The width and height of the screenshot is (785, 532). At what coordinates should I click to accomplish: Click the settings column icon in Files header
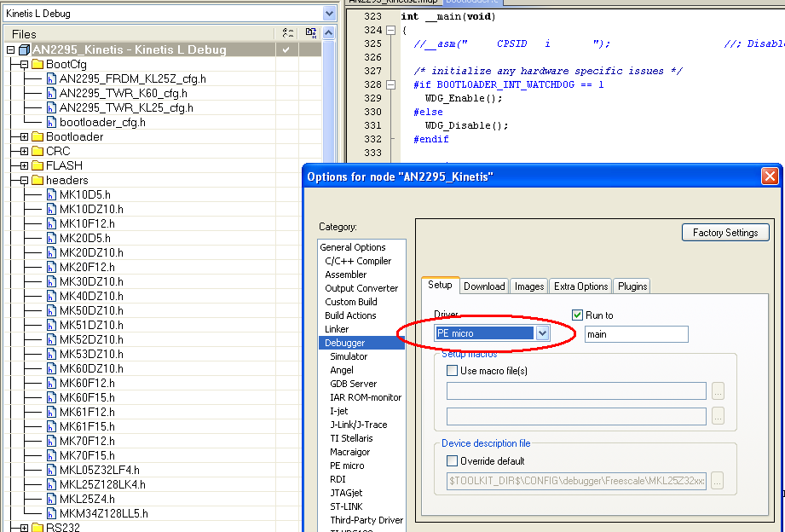tap(287, 33)
